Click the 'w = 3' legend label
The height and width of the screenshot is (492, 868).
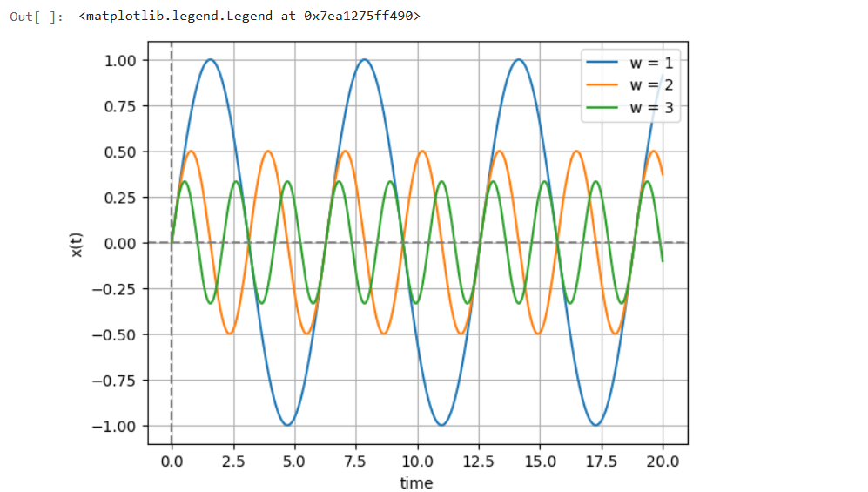(x=651, y=107)
